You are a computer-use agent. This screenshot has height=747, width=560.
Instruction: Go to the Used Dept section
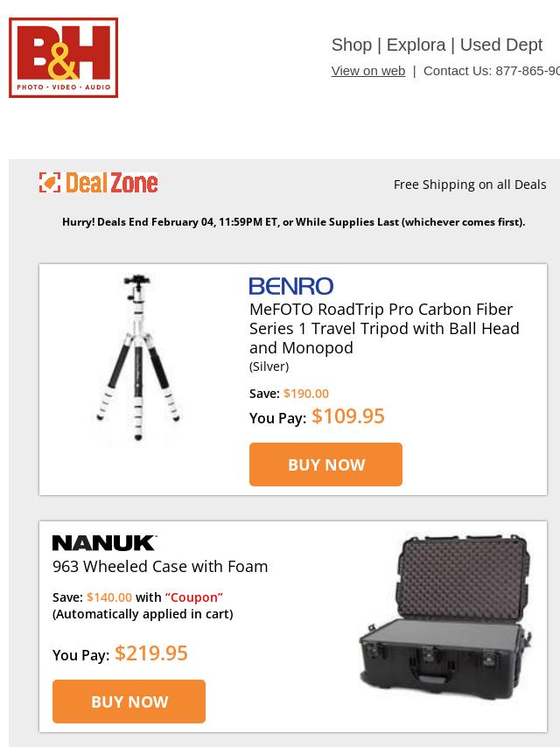coord(501,45)
